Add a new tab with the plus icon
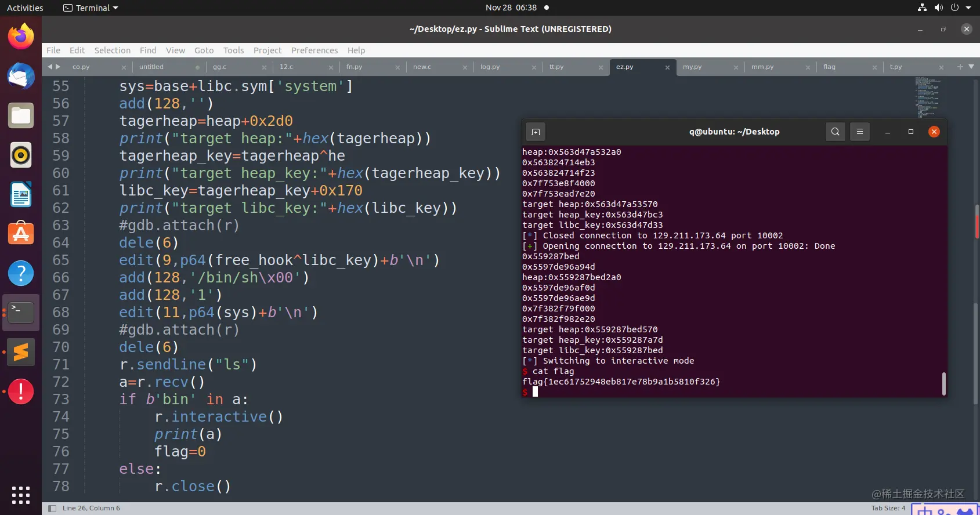The height and width of the screenshot is (515, 980). pos(960,67)
